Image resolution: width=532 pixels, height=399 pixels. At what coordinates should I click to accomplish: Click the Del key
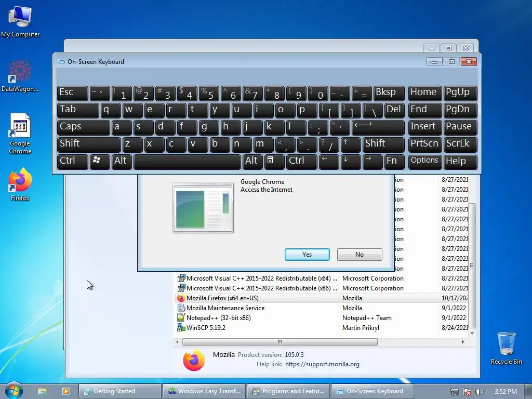[394, 110]
